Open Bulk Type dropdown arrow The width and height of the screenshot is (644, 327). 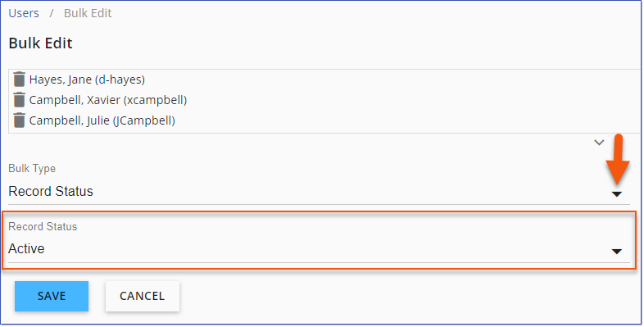click(617, 194)
